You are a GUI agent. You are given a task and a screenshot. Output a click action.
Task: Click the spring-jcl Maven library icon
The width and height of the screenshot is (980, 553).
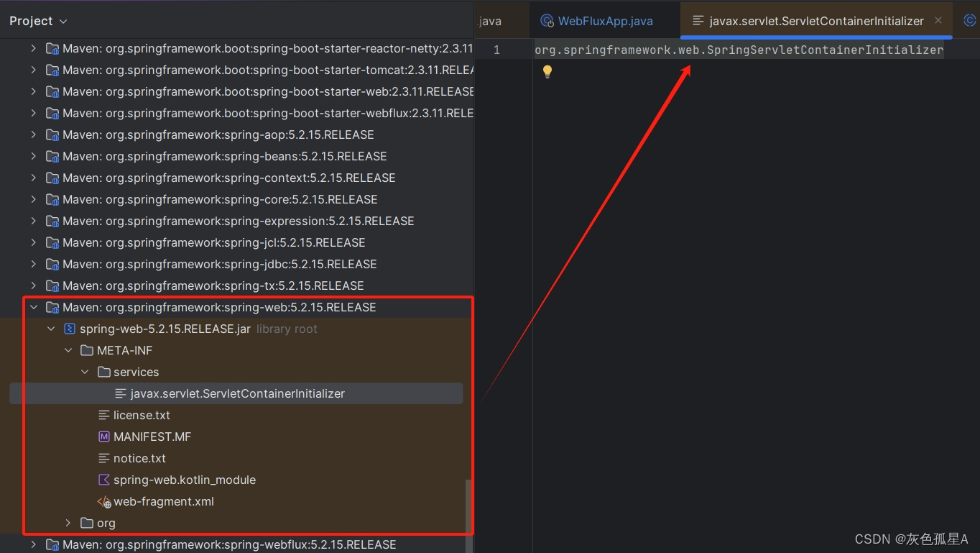click(x=52, y=242)
